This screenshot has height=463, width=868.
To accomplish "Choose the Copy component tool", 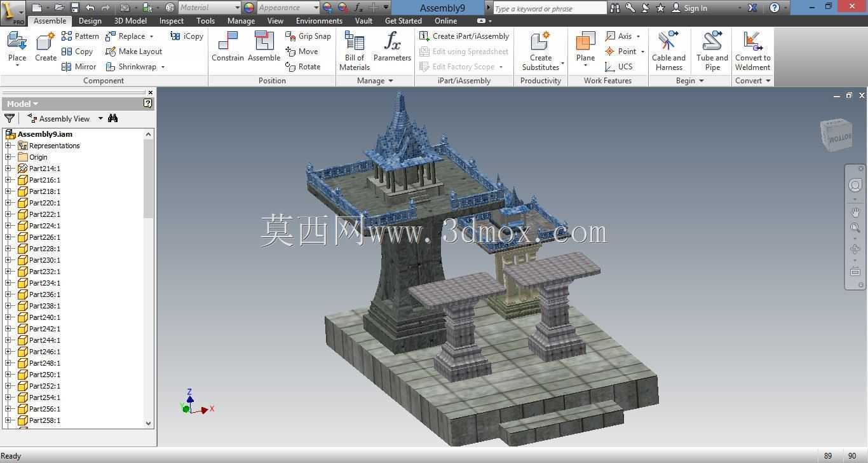I will coord(77,52).
